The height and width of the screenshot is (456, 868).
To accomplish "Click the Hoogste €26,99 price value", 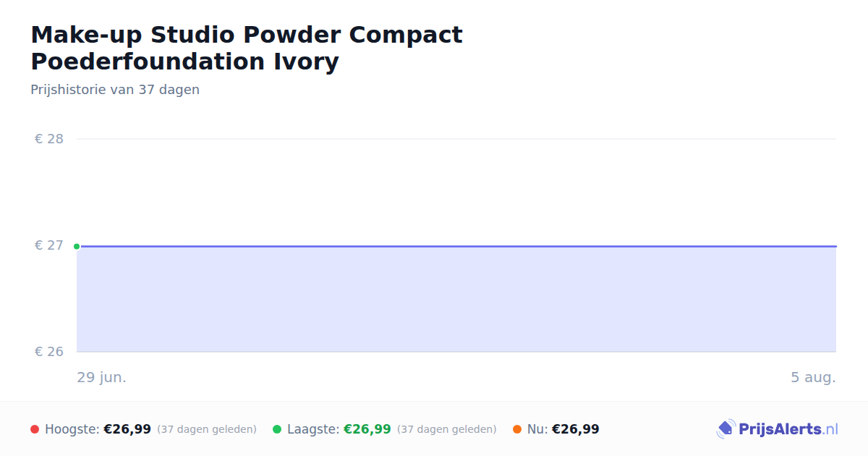I will (127, 429).
